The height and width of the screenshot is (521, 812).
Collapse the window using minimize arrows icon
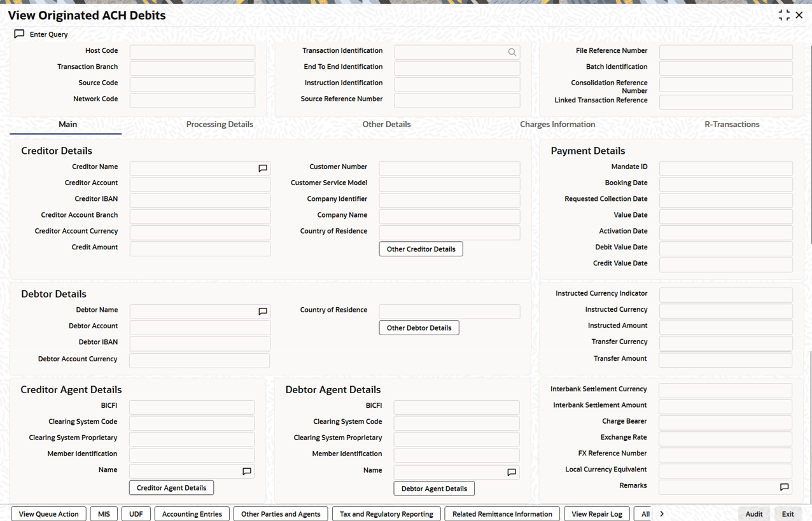tap(784, 15)
